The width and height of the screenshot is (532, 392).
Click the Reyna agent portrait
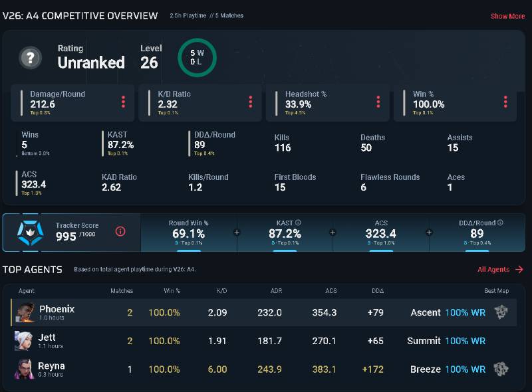(x=24, y=369)
